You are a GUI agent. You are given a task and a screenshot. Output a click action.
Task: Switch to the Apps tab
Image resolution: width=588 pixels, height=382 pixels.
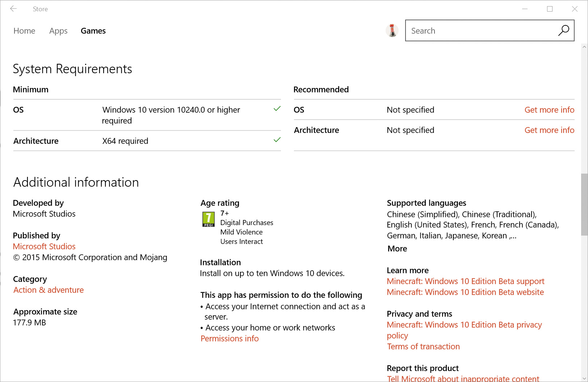[58, 31]
